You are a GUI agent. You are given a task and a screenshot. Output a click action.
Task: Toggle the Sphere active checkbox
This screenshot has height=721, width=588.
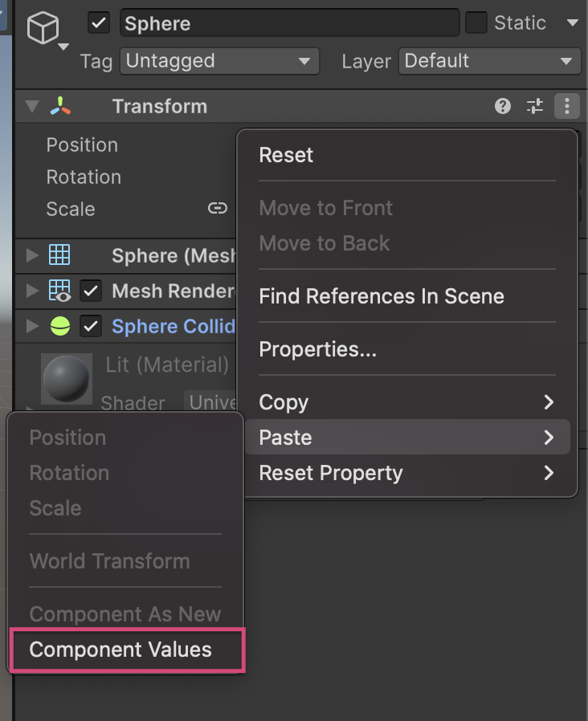(99, 22)
